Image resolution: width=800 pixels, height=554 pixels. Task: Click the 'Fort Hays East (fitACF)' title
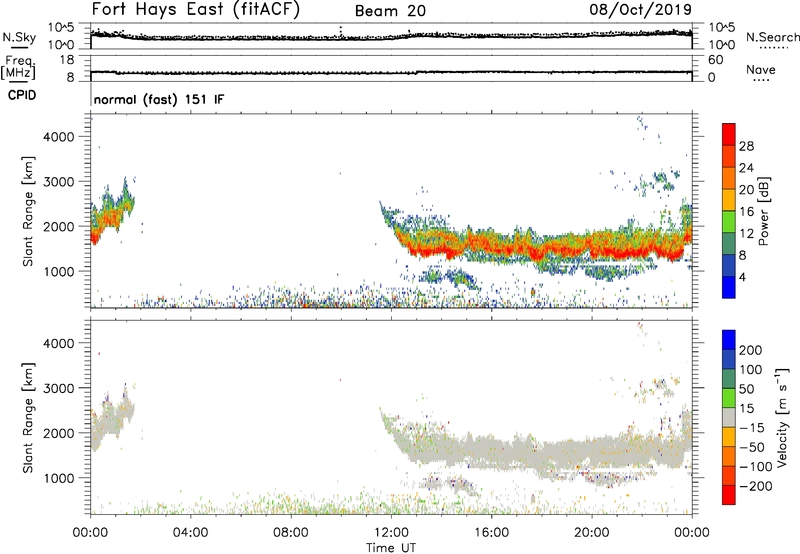196,10
